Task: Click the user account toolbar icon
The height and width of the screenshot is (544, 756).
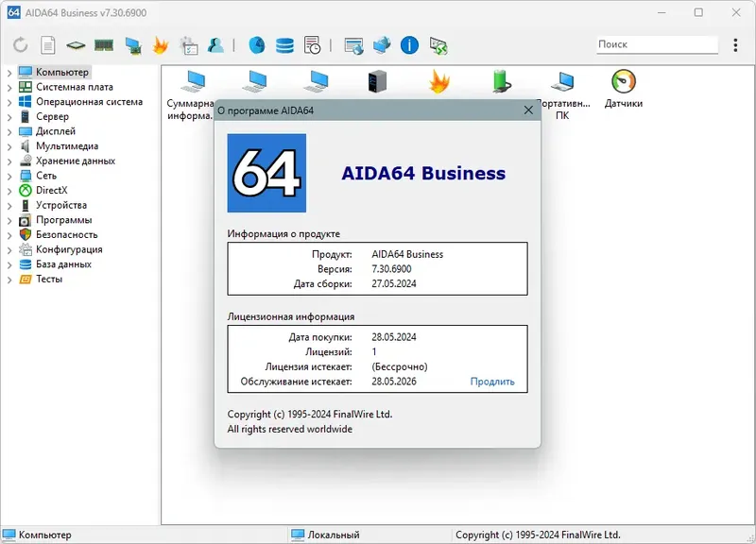Action: point(215,44)
